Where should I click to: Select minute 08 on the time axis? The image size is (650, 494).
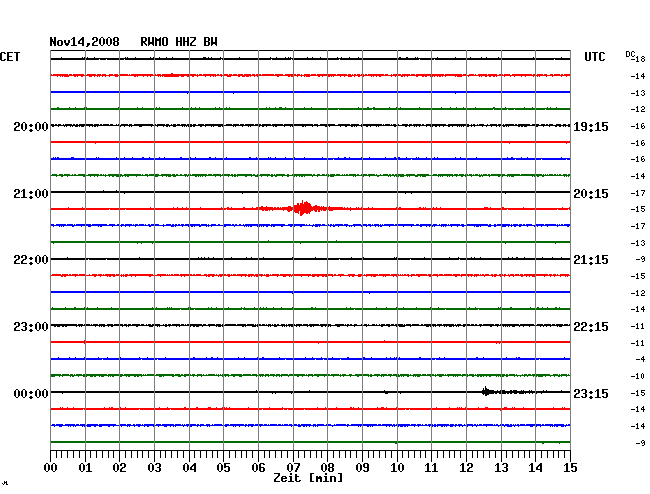tap(327, 467)
